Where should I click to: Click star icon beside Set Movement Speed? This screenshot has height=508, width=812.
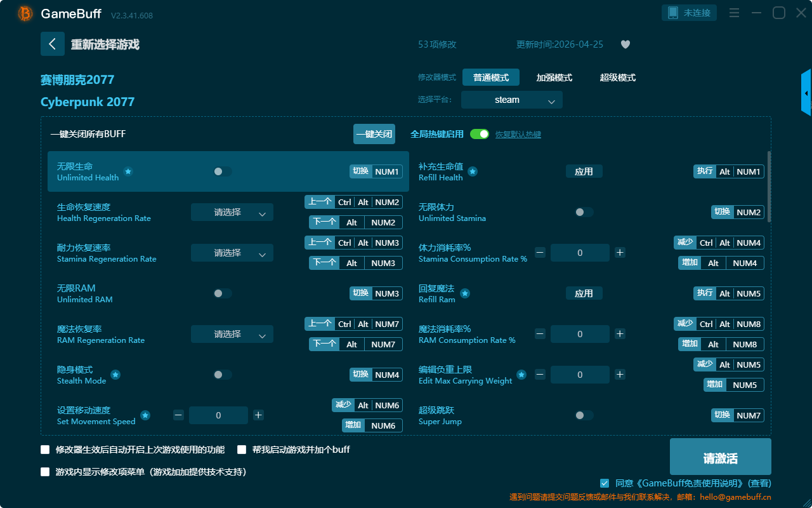[145, 415]
